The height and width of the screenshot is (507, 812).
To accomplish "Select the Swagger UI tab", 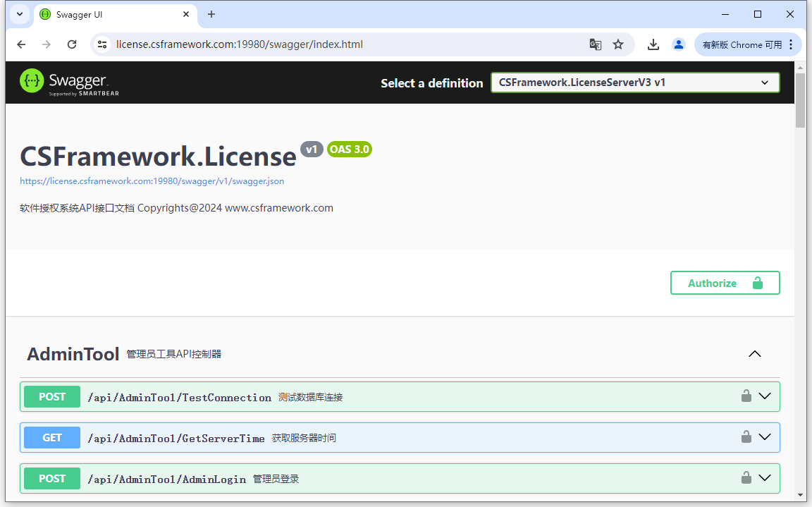I will [x=116, y=15].
